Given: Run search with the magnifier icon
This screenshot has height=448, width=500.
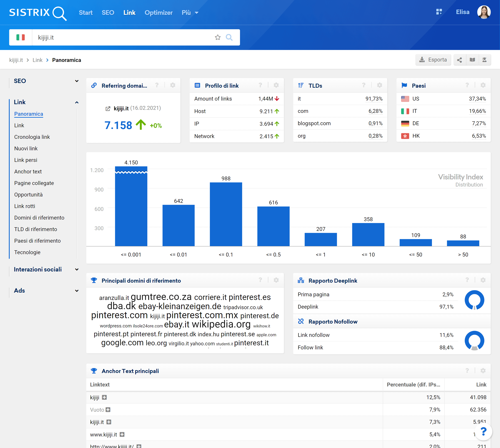Looking at the screenshot, I should 229,37.
